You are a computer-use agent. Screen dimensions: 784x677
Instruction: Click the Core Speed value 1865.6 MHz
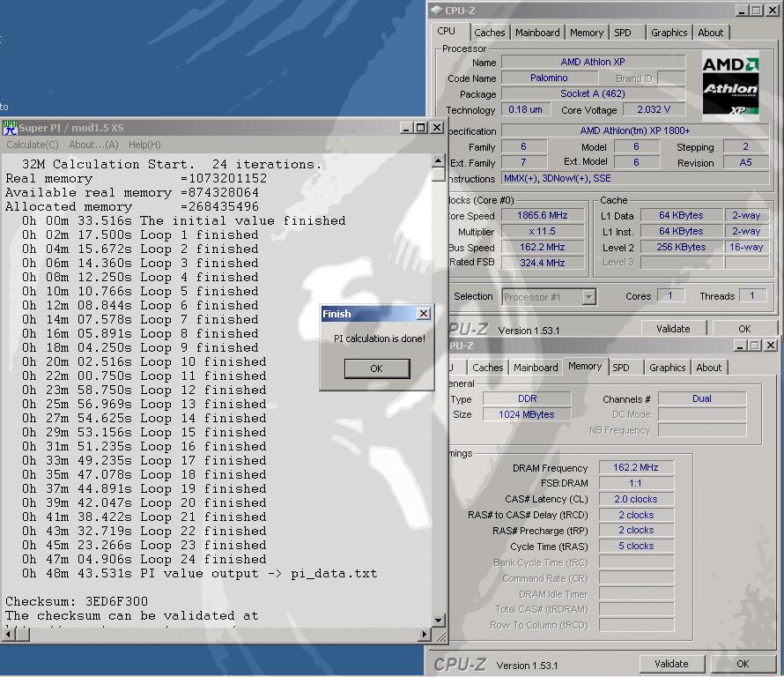tap(543, 215)
